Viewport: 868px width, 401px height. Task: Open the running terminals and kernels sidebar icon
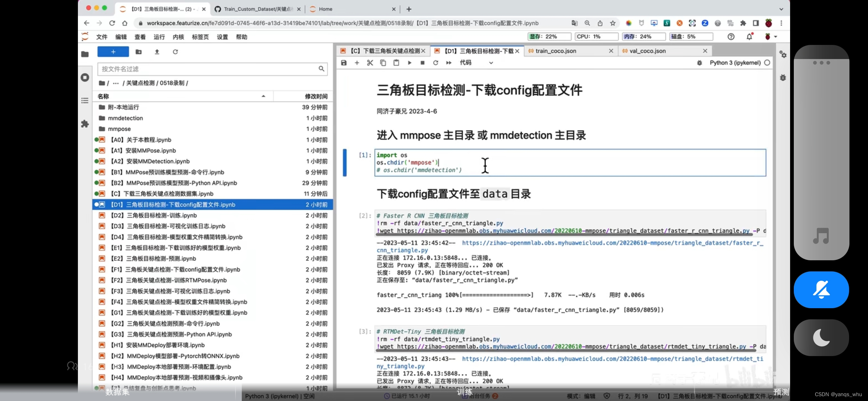[85, 78]
